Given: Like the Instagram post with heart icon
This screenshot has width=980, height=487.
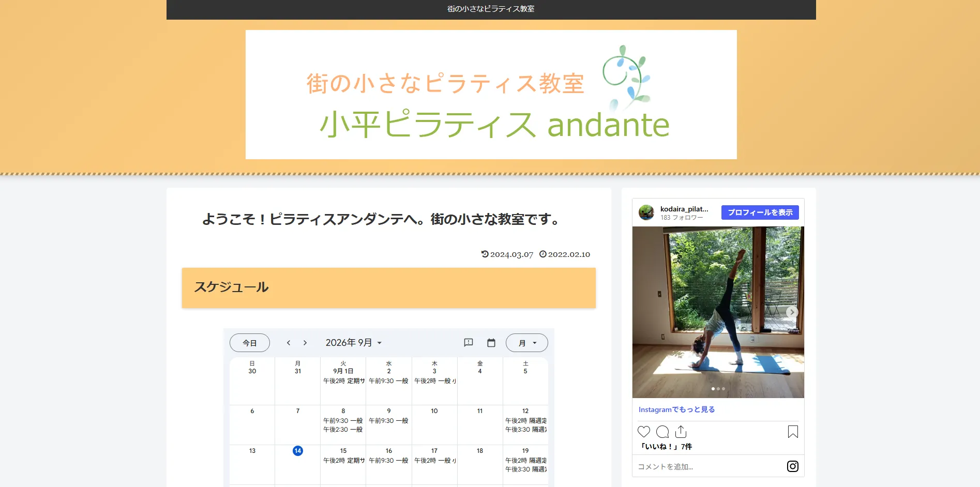Looking at the screenshot, I should pyautogui.click(x=644, y=432).
